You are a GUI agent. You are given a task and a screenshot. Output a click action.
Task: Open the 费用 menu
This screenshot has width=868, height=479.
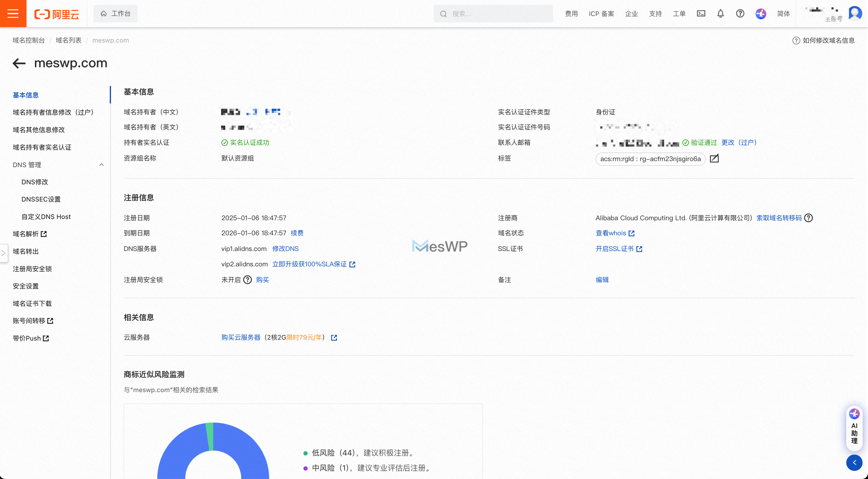[571, 14]
